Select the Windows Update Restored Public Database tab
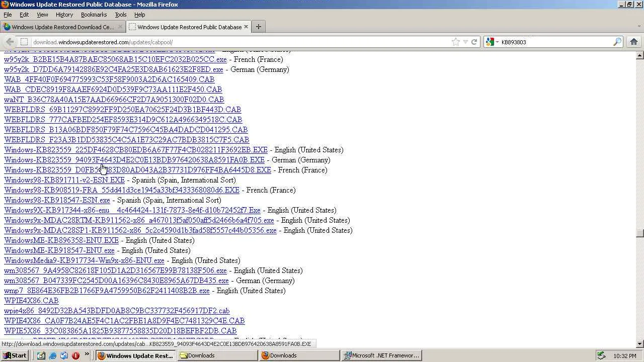644x362 pixels. click(188, 27)
